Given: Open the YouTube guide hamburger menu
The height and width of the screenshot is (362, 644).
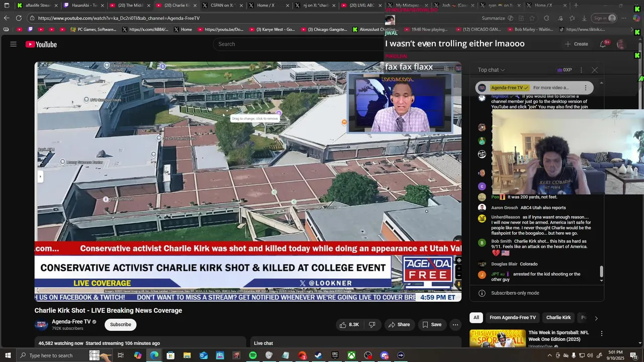Looking at the screenshot, I should coord(14,44).
